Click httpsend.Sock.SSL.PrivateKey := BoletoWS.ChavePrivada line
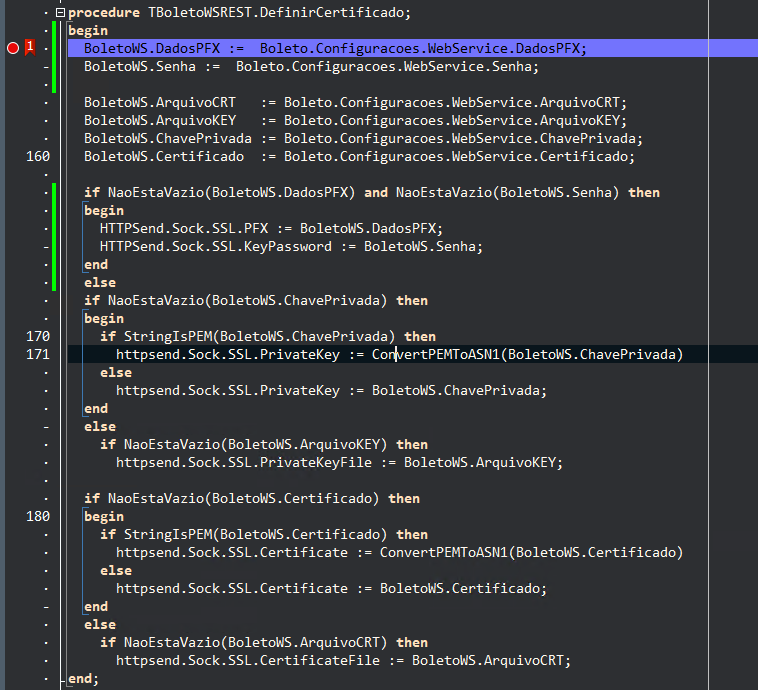The image size is (758, 690). coord(331,391)
